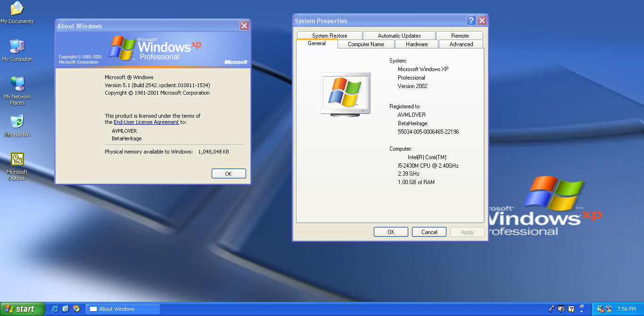The image size is (644, 316).
Task: Switch to the Automatic Updates tab
Action: pyautogui.click(x=399, y=36)
